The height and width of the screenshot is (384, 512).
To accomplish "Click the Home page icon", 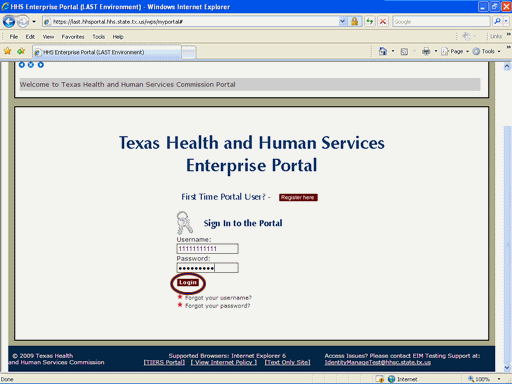I will (383, 51).
